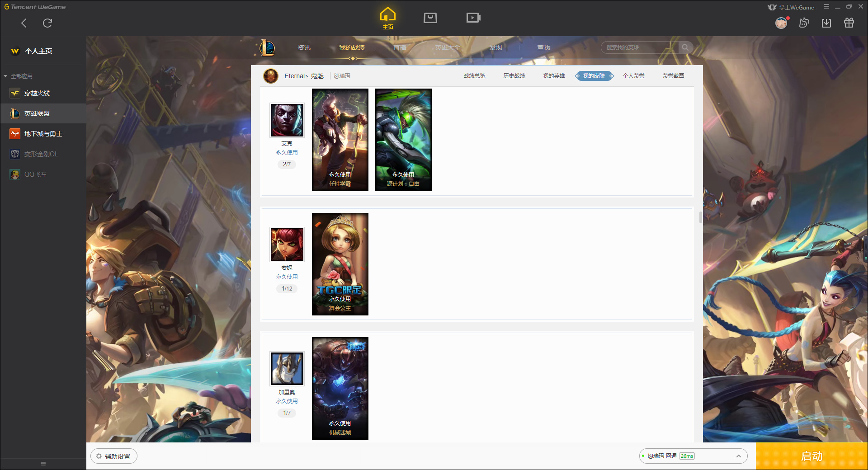Open the gift box icon
The width and height of the screenshot is (868, 470).
849,23
